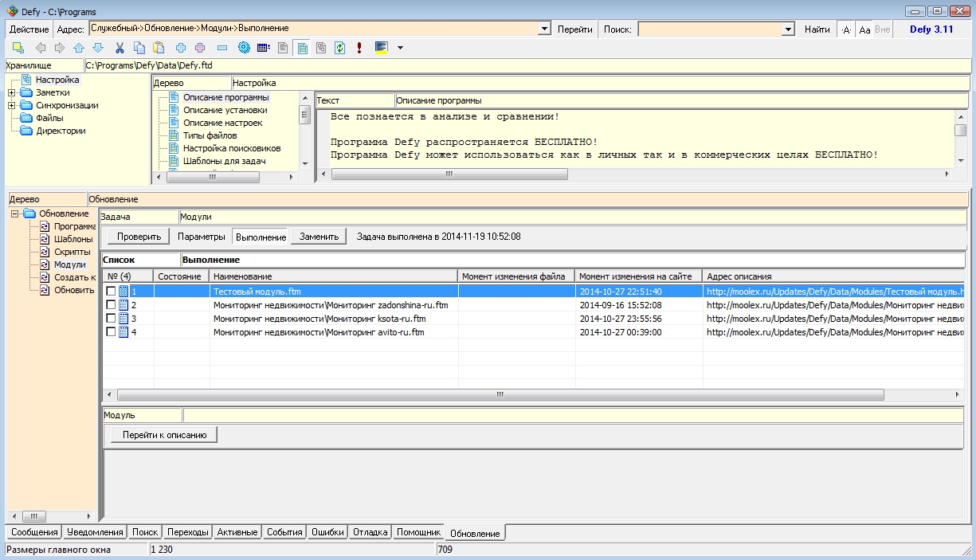Click the green refresh document toolbar icon
Image resolution: width=976 pixels, height=560 pixels.
coord(339,48)
